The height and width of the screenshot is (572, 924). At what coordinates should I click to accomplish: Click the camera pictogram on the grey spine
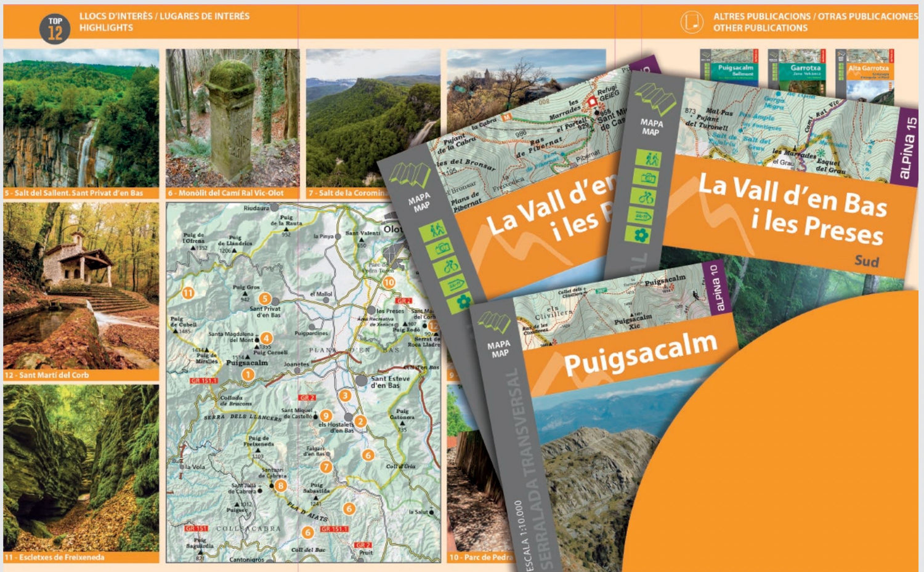443,249
